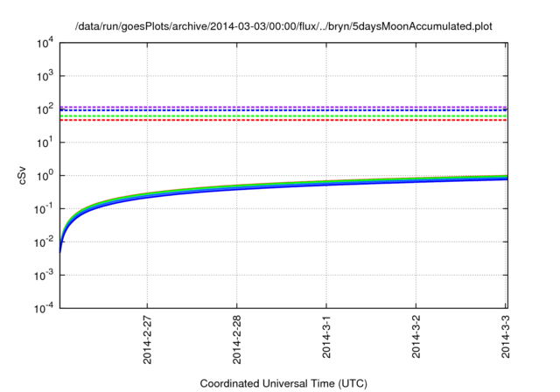Click the y-axis label 10^3
This screenshot has width=560, height=392.
pos(45,76)
